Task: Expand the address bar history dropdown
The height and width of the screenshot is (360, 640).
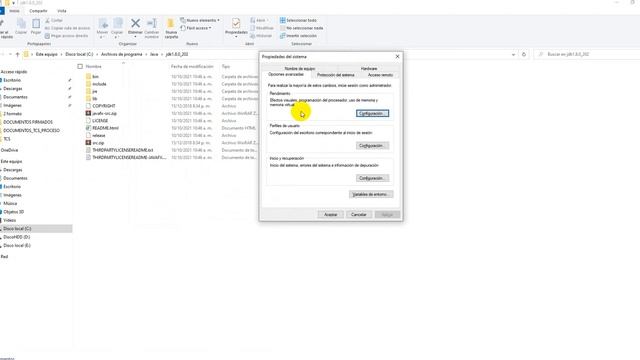Action: 513,54
